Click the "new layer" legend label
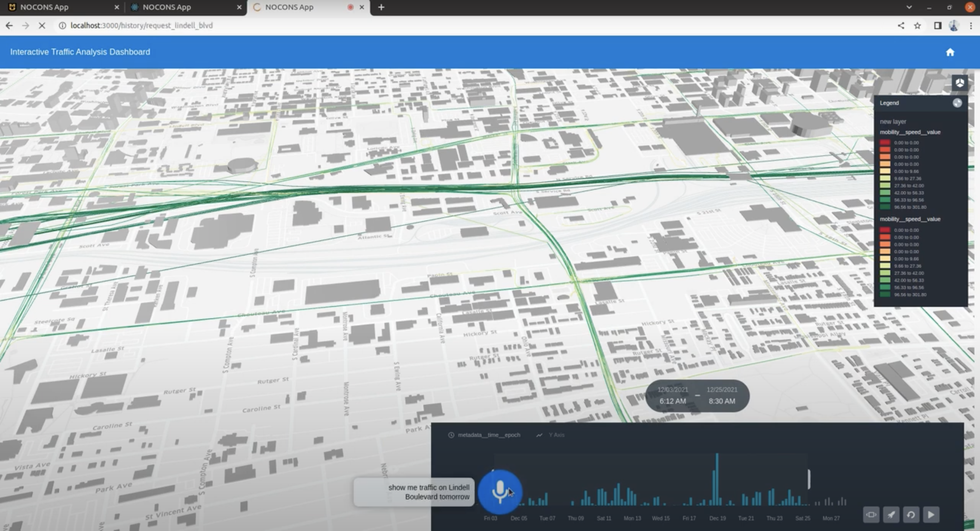This screenshot has height=531, width=980. click(892, 122)
